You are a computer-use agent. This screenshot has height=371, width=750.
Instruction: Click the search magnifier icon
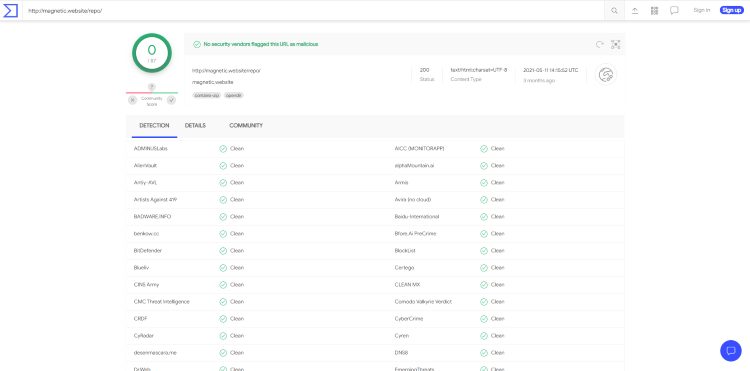(x=615, y=11)
